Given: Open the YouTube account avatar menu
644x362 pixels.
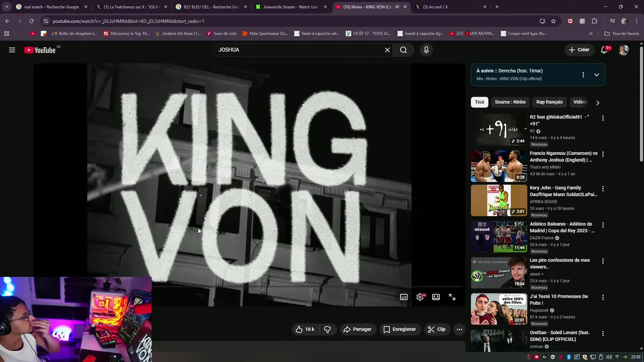Looking at the screenshot, I should [x=623, y=50].
